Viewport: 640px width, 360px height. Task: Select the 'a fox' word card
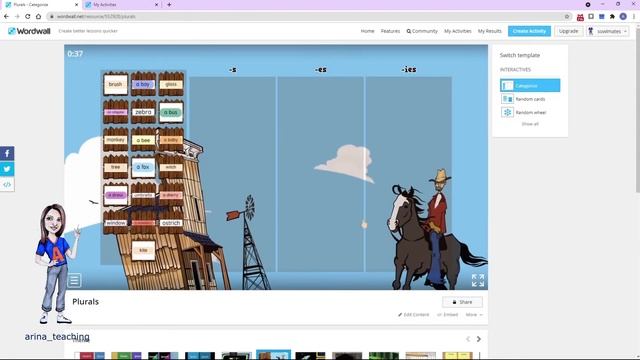tap(143, 167)
